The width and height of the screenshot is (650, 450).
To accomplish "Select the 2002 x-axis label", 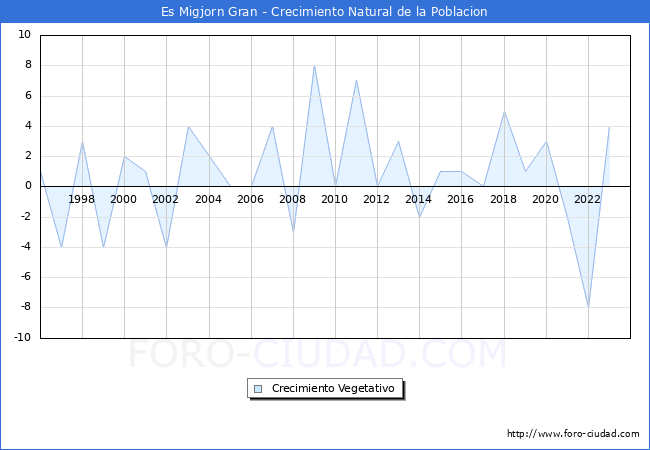I will [165, 200].
